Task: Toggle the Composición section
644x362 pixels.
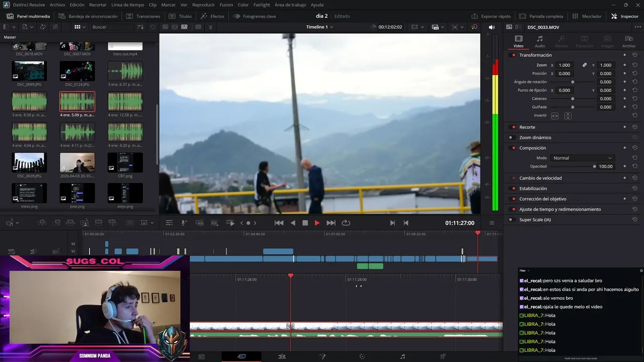Action: (513, 148)
